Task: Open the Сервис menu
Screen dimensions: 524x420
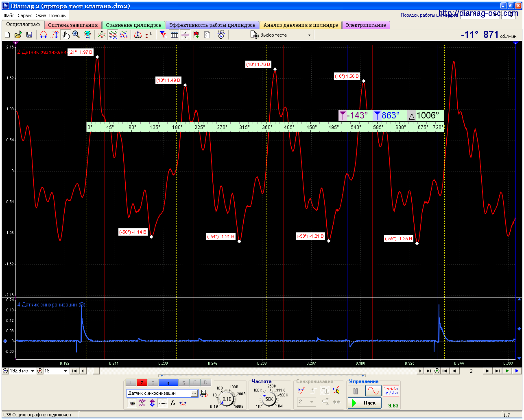Action: (x=25, y=15)
